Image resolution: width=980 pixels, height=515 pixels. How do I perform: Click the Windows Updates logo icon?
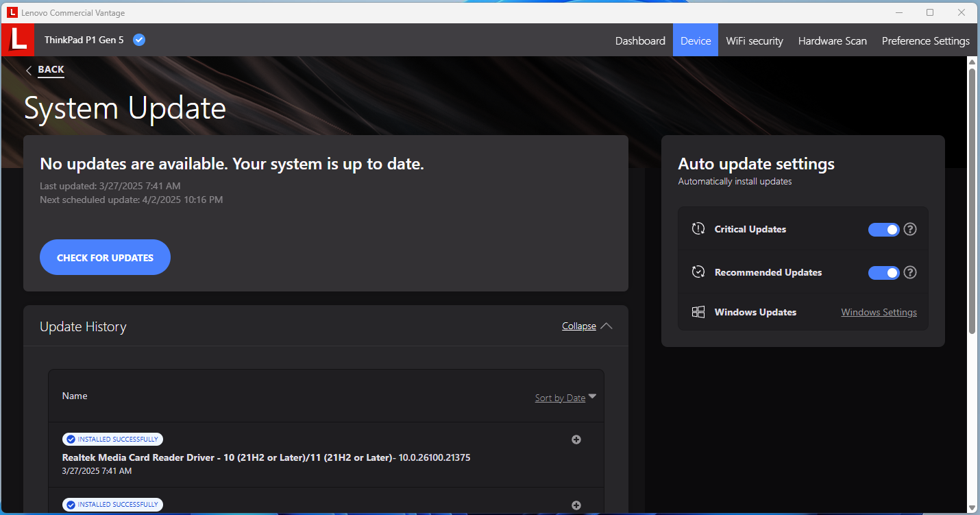(698, 312)
